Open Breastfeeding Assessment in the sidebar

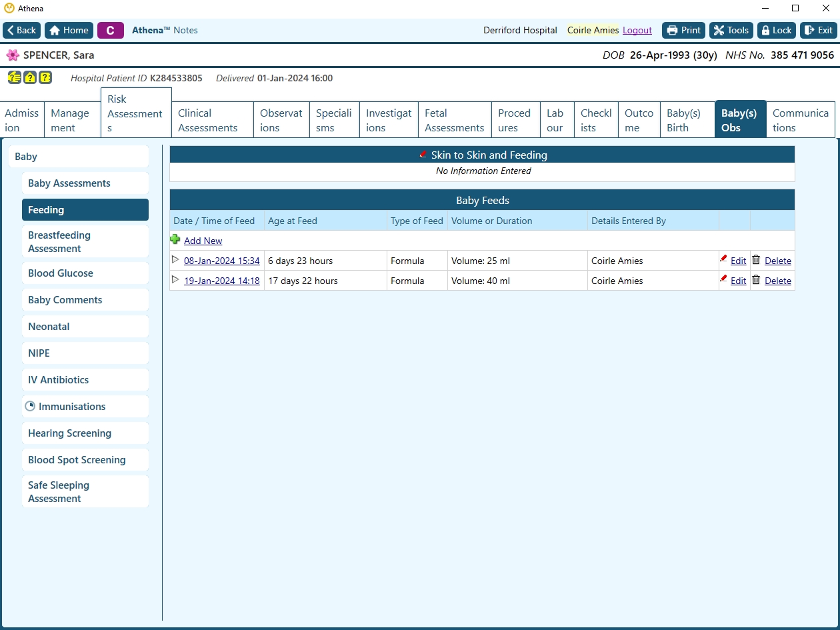point(85,241)
